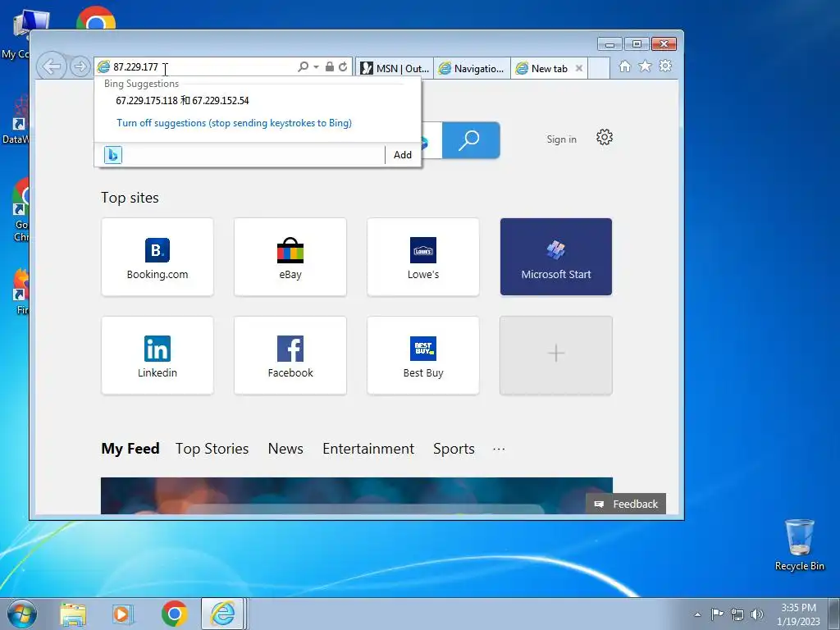The height and width of the screenshot is (630, 840).
Task: Click the Feedback button
Action: 626,504
